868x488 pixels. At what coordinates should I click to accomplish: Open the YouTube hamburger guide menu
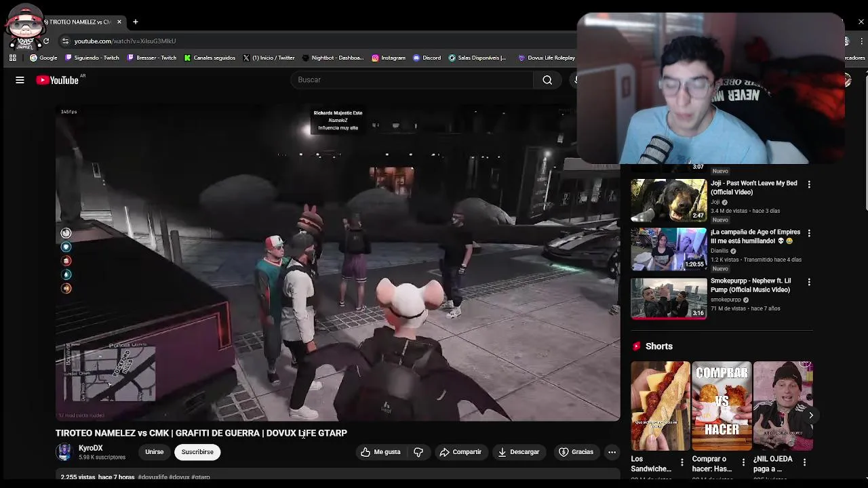click(x=20, y=80)
